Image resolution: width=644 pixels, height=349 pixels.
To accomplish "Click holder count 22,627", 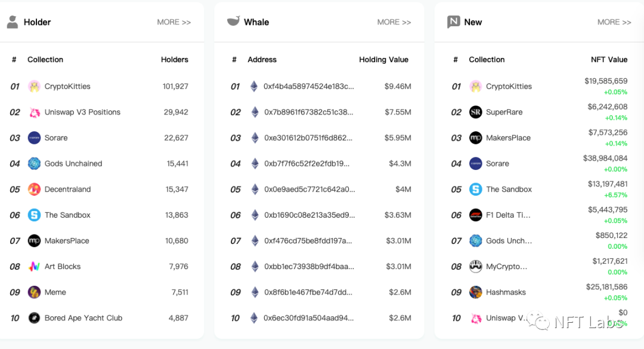I will [x=176, y=138].
